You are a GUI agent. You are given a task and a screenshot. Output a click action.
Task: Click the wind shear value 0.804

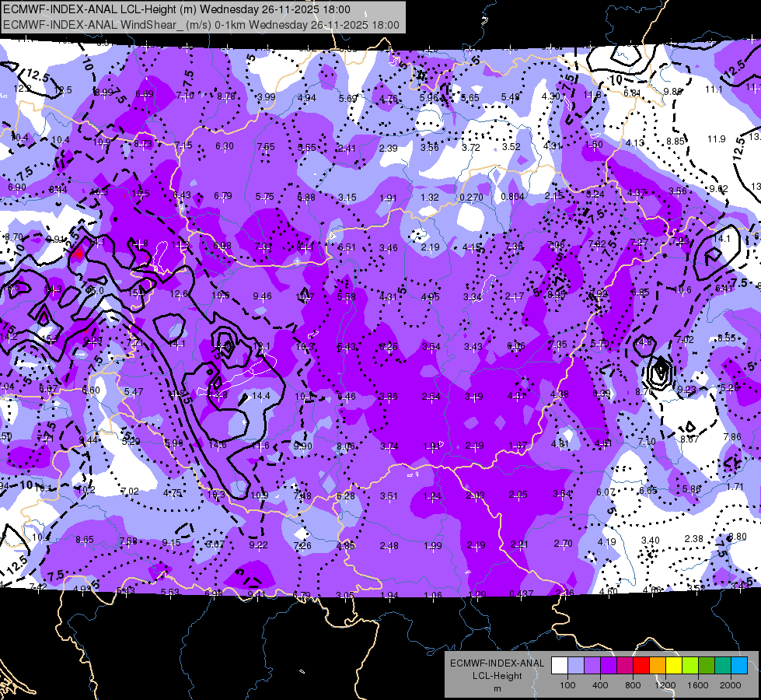(512, 197)
